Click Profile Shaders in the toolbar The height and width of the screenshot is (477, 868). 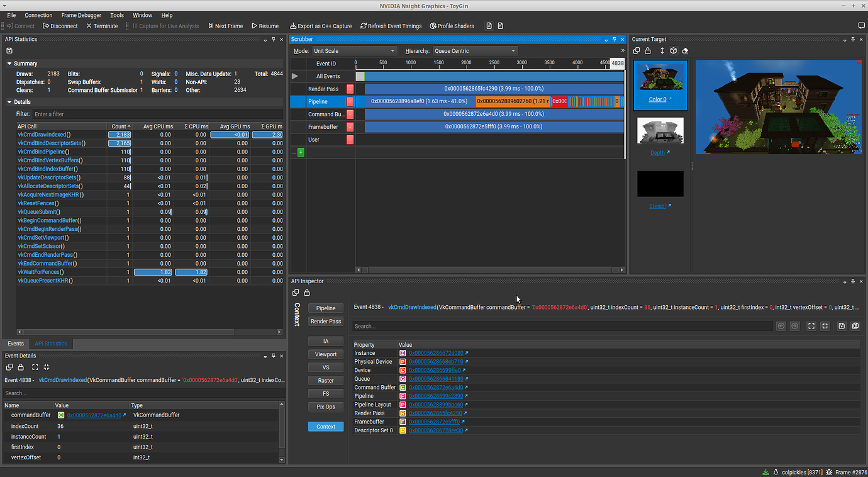[452, 26]
